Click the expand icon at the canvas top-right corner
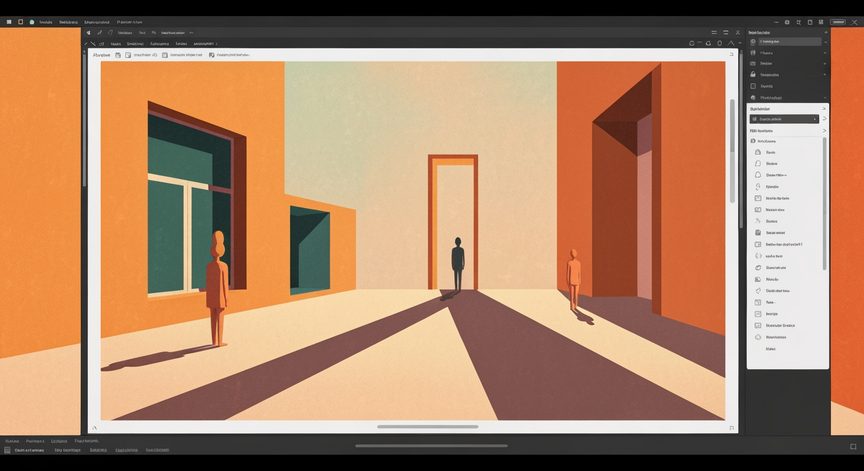864x471 pixels. [x=731, y=55]
